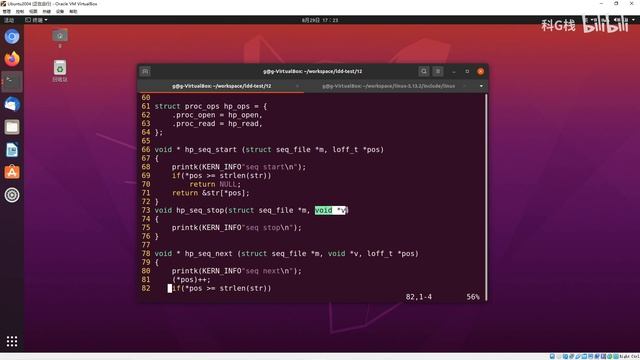The height and width of the screenshot is (360, 640).
Task: Click the hp_seq_start function declaration line
Action: (x=269, y=149)
